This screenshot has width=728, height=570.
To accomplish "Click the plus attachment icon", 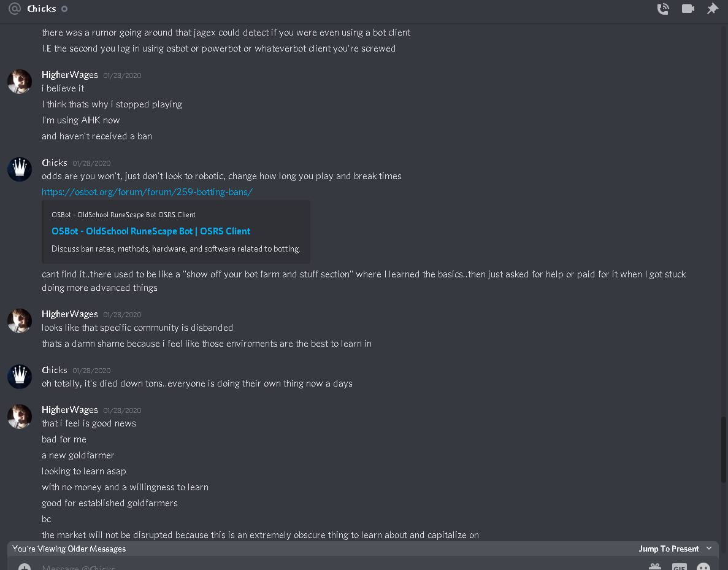I will (25, 567).
